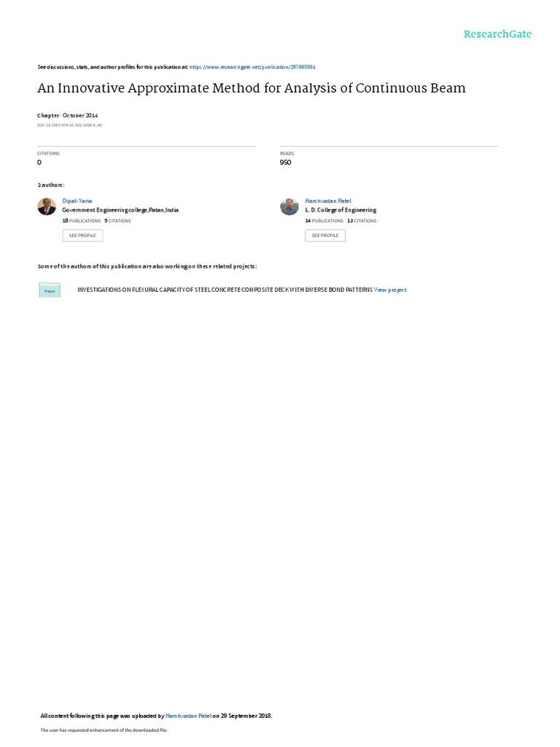The width and height of the screenshot is (560, 747).
Task: Open the View project link
Action: 391,290
